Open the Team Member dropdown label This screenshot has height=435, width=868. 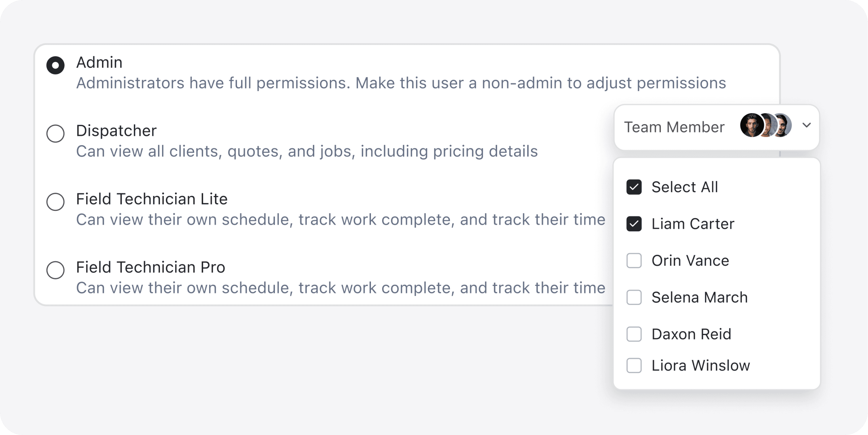pyautogui.click(x=674, y=127)
